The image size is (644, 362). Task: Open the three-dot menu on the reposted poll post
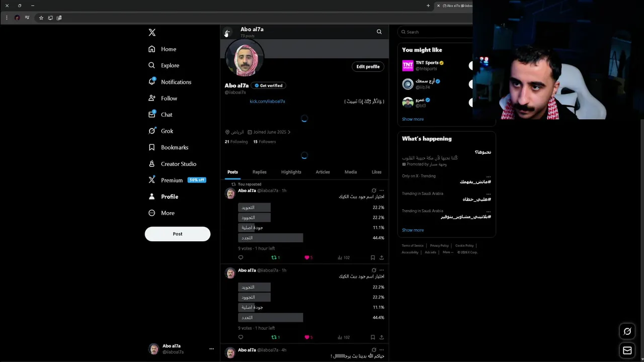click(381, 191)
